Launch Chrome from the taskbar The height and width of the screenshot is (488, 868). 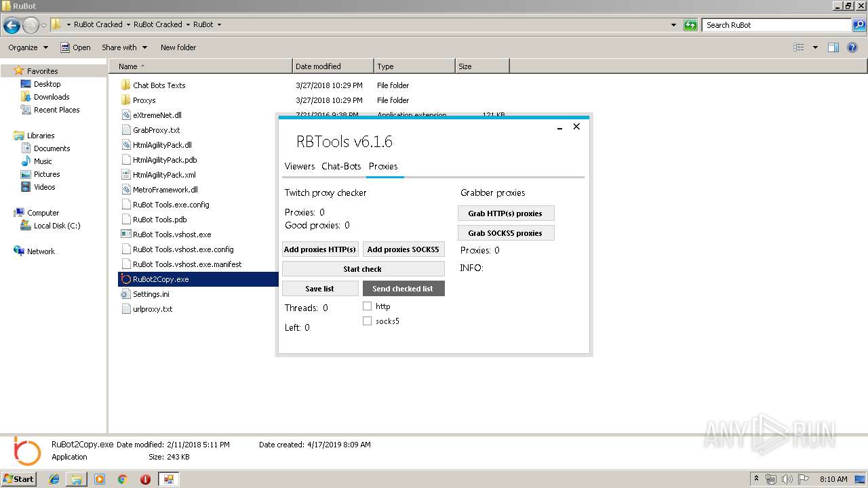coord(122,479)
